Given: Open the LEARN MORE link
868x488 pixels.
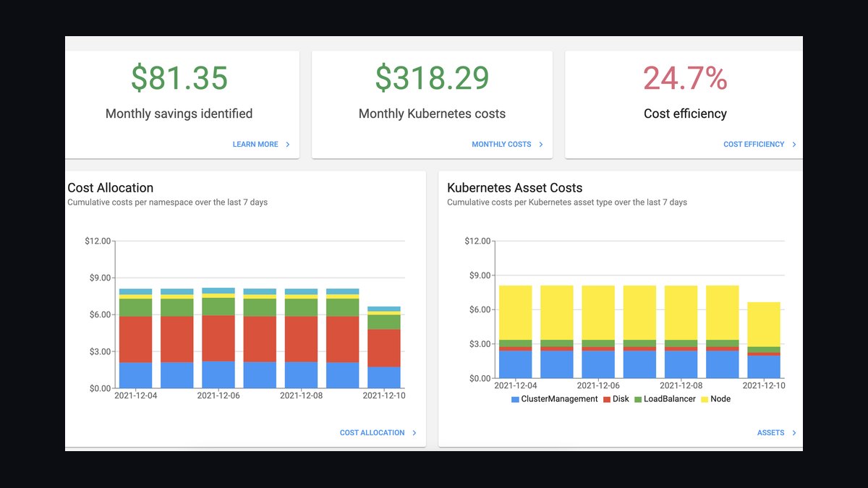Looking at the screenshot, I should click(255, 145).
